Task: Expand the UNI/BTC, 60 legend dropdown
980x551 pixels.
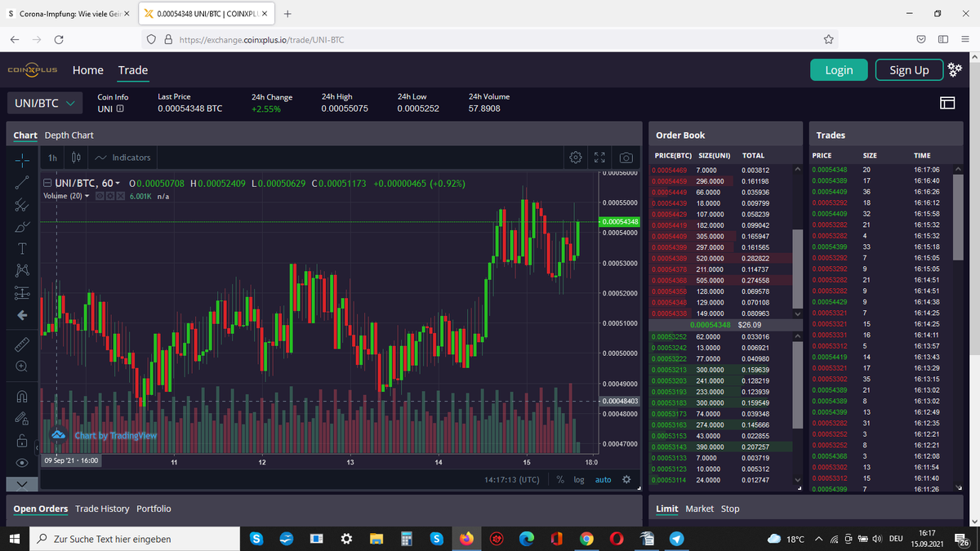Action: tap(118, 183)
